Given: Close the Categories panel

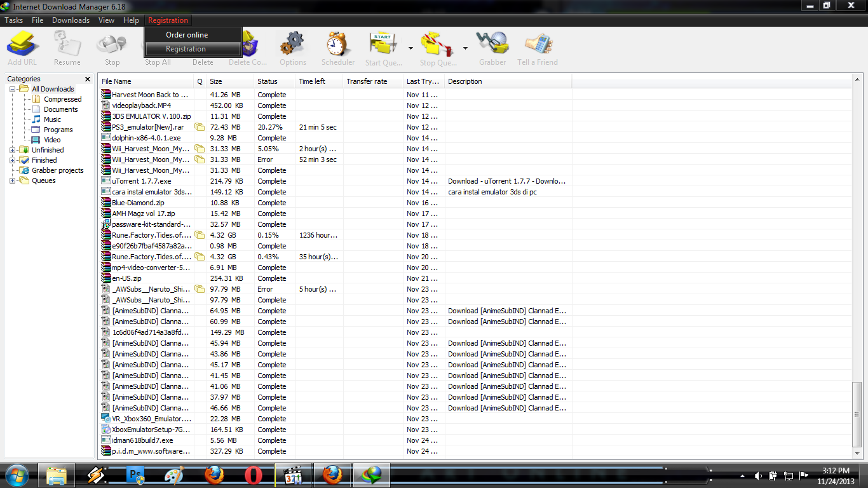Looking at the screenshot, I should pyautogui.click(x=88, y=79).
